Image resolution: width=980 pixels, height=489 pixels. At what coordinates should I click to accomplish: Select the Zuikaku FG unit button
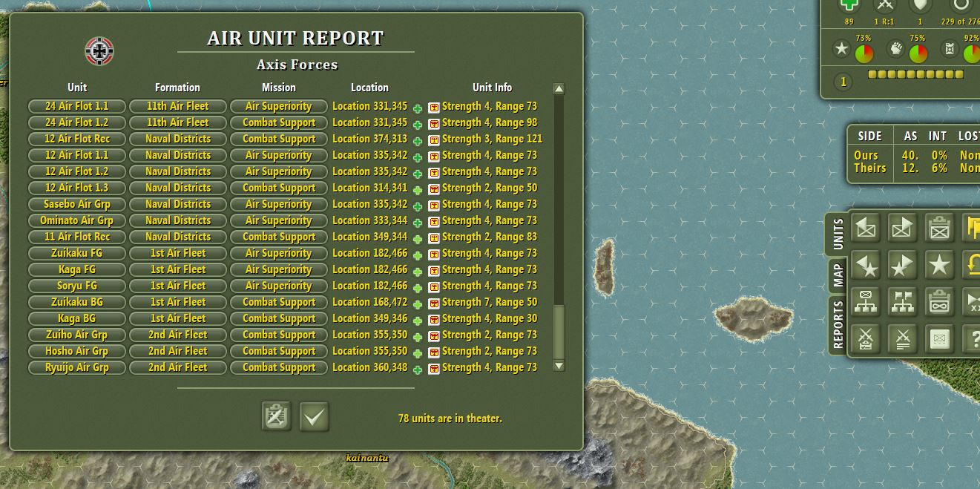pyautogui.click(x=77, y=253)
